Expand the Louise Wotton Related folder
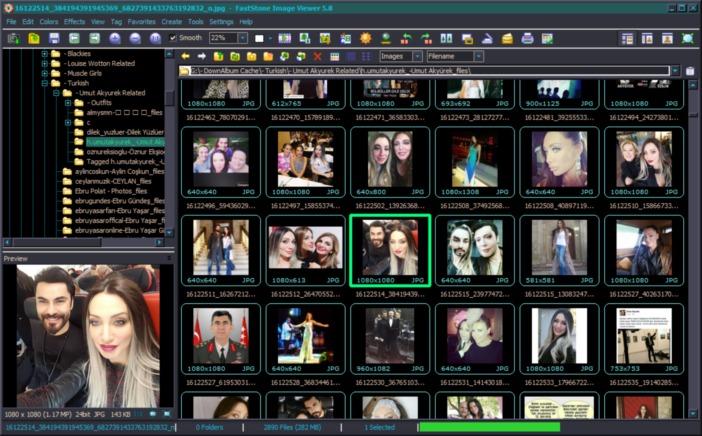The height and width of the screenshot is (436, 702). tap(45, 62)
